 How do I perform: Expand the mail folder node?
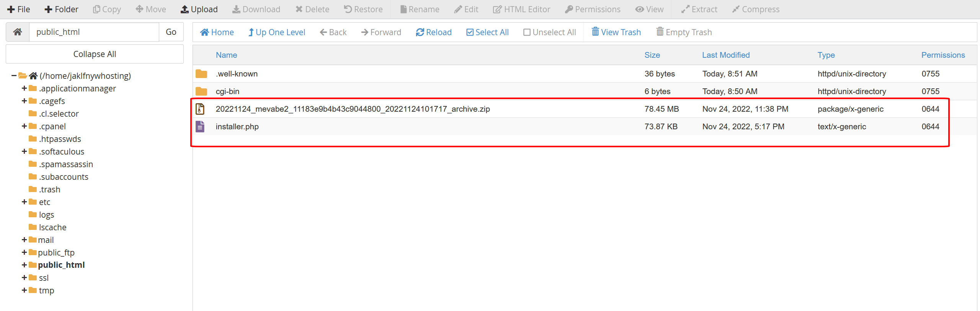tap(24, 240)
